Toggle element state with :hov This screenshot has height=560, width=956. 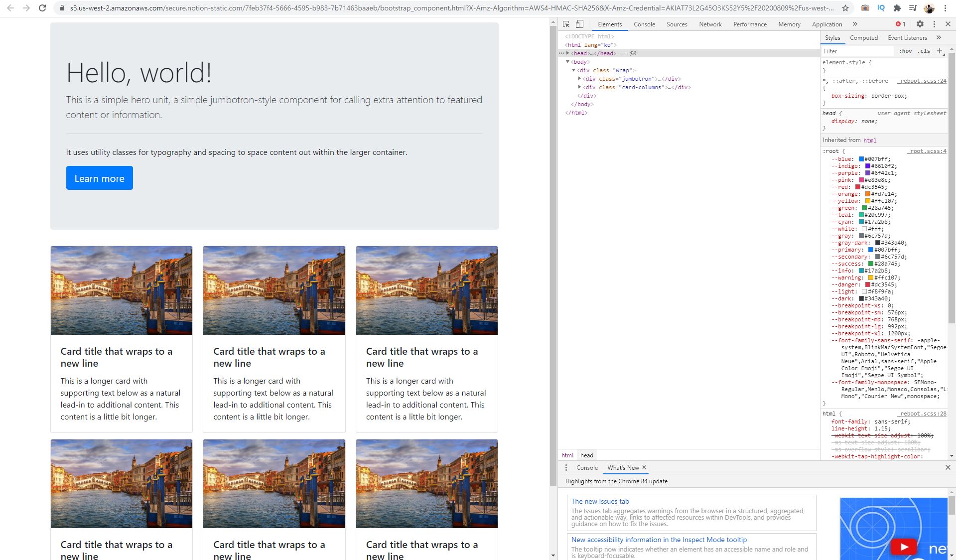click(906, 51)
